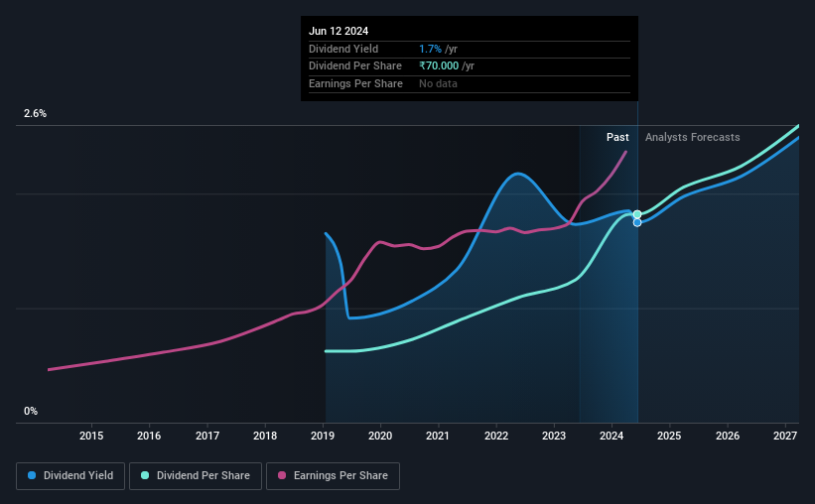This screenshot has width=815, height=504.
Task: Click the 2017 x-axis label
Action: (x=207, y=436)
